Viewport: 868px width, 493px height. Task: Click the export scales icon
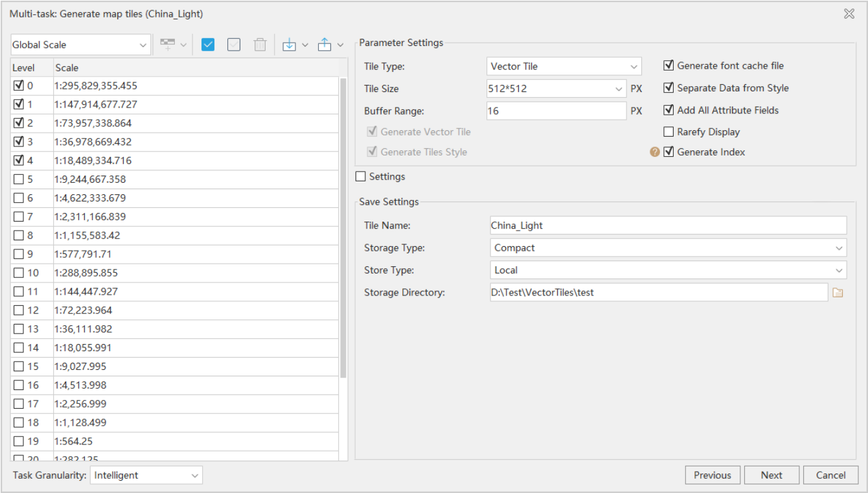325,45
